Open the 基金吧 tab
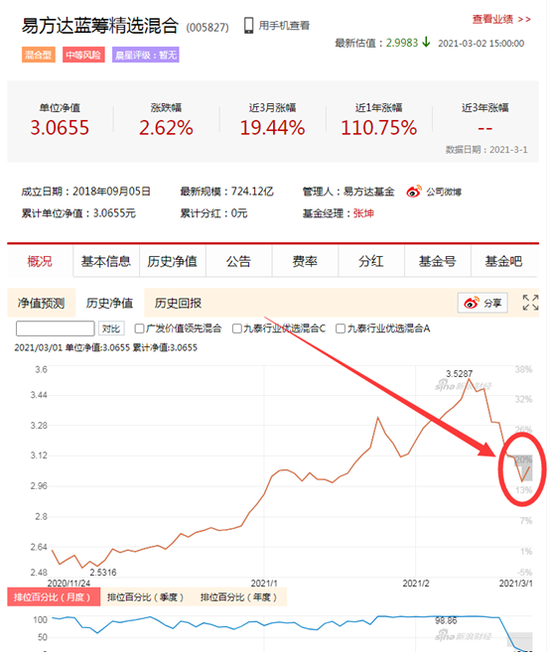This screenshot has height=652, width=550. (503, 262)
